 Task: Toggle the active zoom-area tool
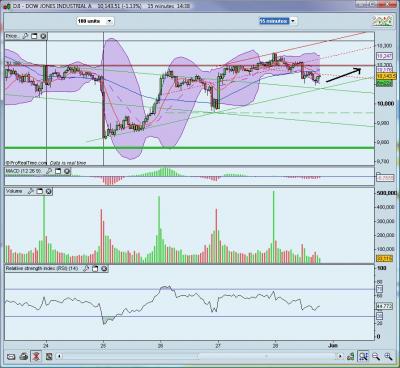tap(363, 356)
